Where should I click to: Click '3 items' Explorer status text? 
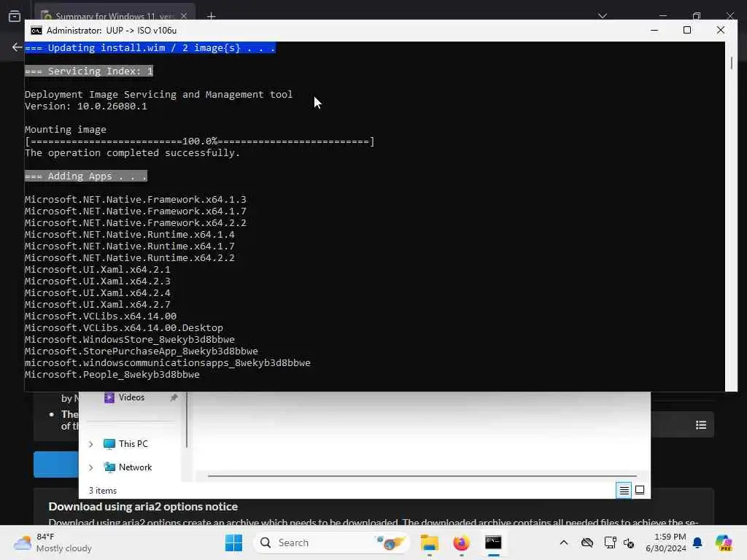pos(102,491)
